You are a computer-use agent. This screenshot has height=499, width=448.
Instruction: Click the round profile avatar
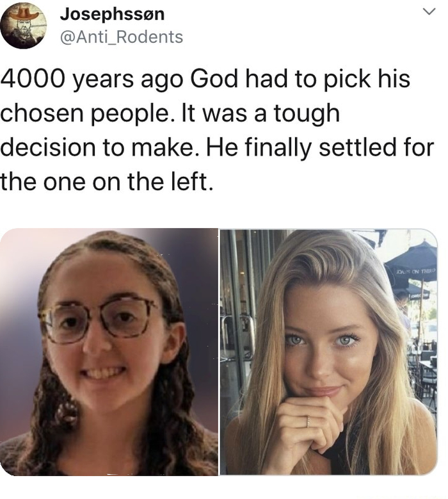tap(23, 25)
